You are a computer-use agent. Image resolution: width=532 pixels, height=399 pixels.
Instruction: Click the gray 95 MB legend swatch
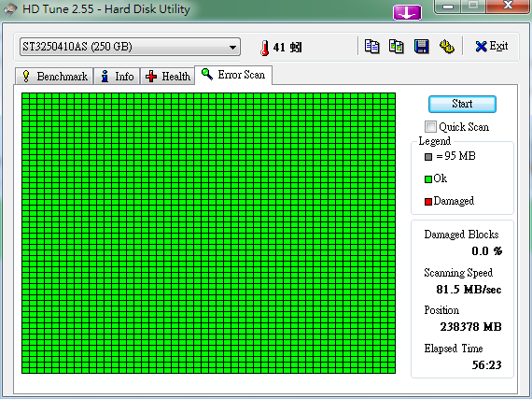428,157
